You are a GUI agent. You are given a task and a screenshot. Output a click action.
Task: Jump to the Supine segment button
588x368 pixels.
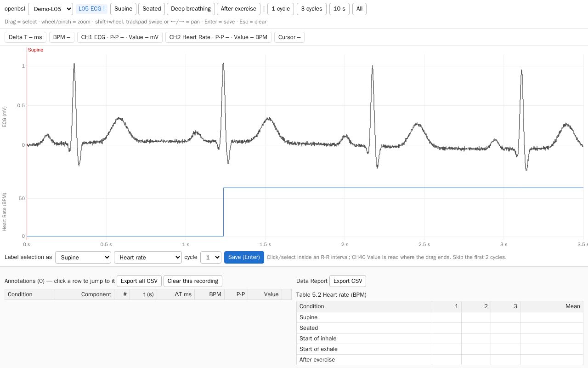[123, 9]
